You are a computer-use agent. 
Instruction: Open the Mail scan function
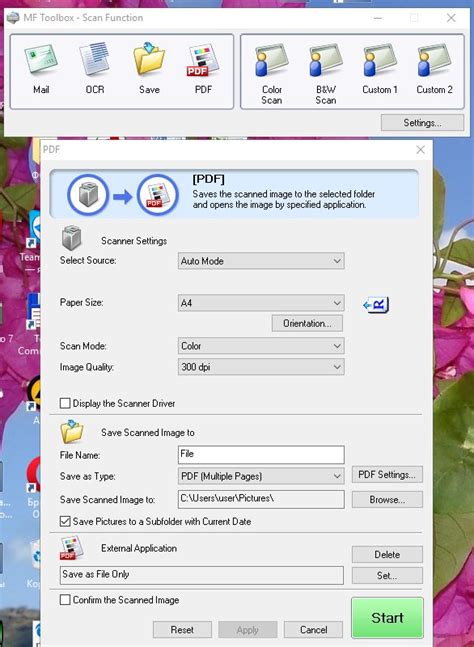click(41, 69)
